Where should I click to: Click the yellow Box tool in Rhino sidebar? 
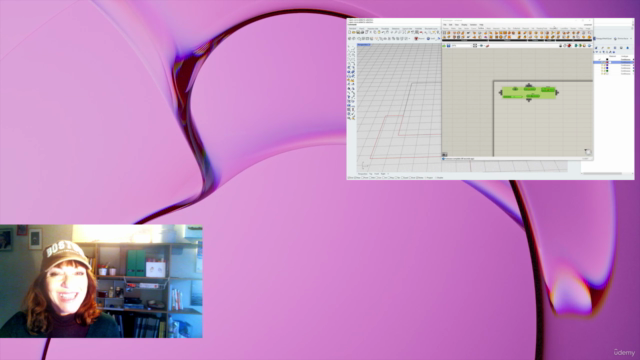click(352, 80)
